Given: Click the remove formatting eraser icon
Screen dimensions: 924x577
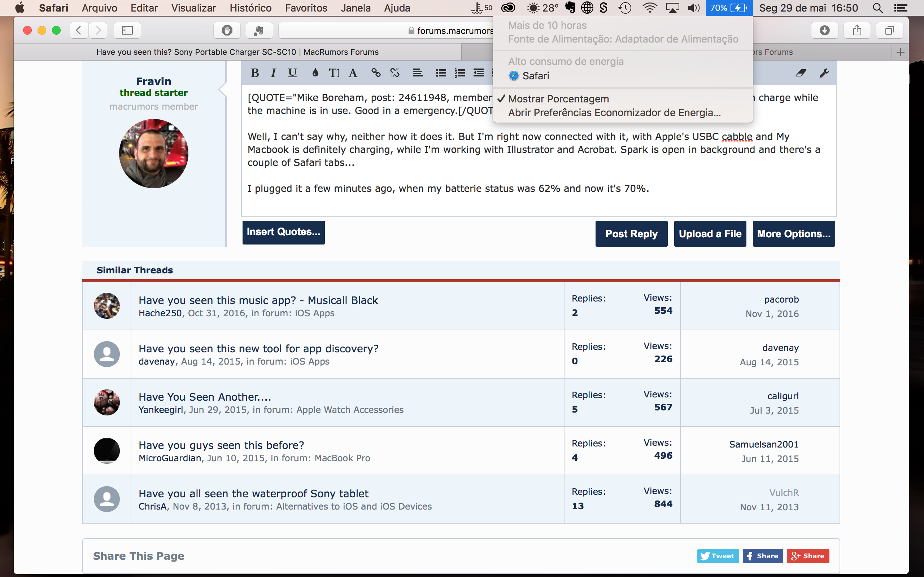Looking at the screenshot, I should pyautogui.click(x=801, y=73).
